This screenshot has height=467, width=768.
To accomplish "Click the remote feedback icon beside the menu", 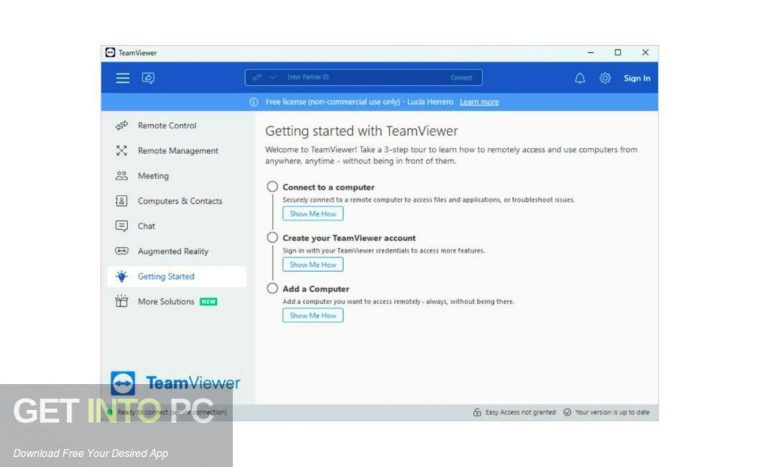I will point(148,78).
